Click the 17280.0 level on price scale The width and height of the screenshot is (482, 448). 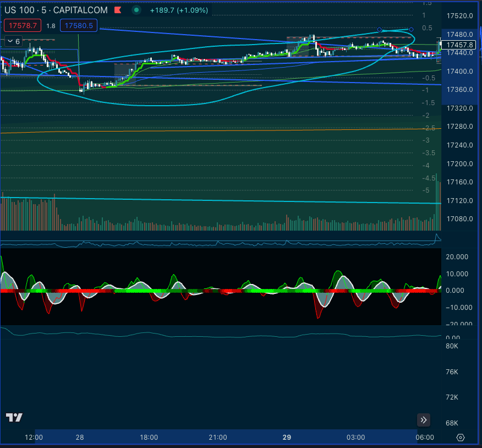click(x=460, y=127)
